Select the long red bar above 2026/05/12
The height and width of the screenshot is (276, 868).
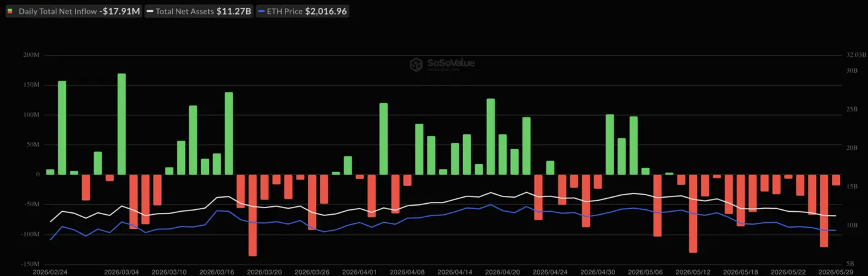(693, 214)
